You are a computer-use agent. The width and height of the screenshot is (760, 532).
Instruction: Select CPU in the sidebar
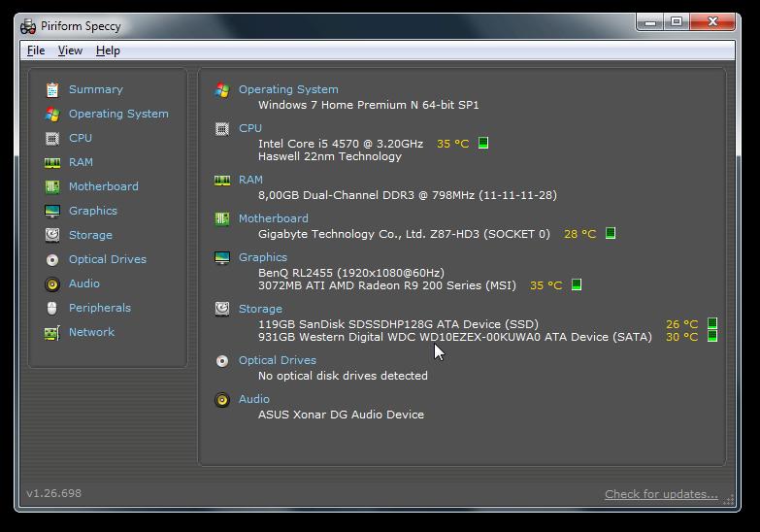[x=81, y=138]
